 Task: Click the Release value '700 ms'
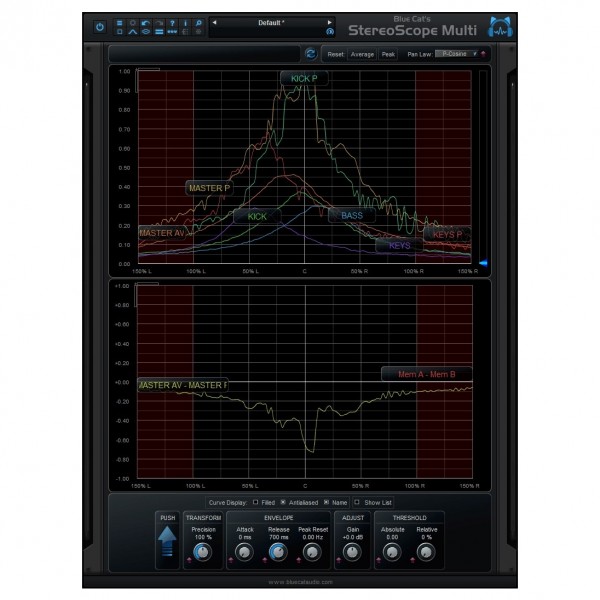point(279,537)
